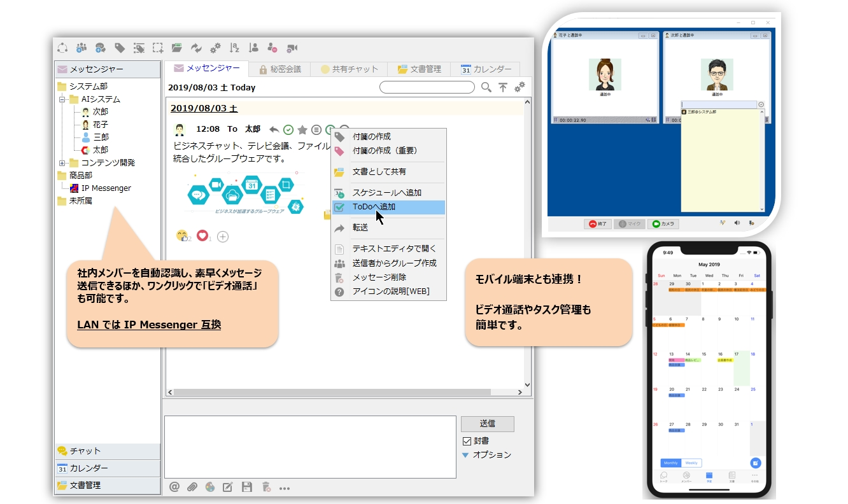Click the star favorite icon on message

pos(302,130)
